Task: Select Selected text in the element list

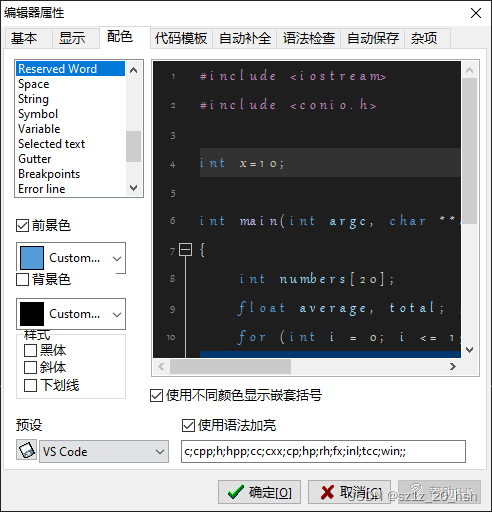Action: point(71,144)
